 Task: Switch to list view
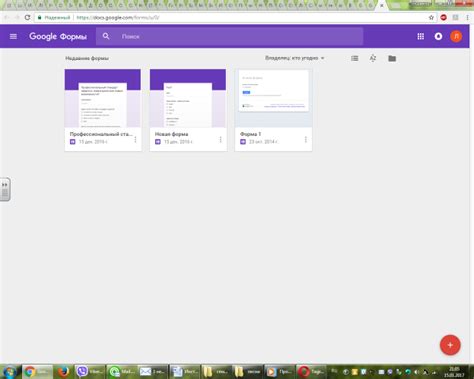[x=355, y=58]
